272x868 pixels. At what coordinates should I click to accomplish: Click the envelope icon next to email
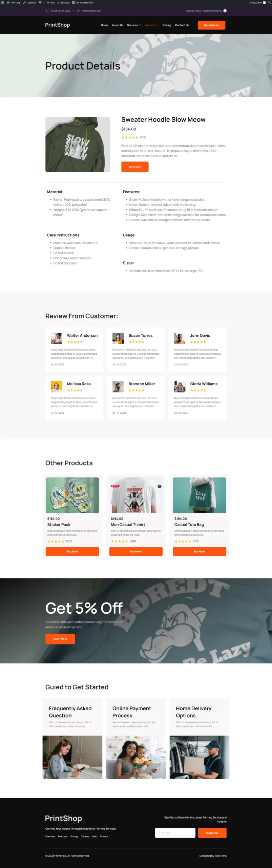[x=79, y=11]
